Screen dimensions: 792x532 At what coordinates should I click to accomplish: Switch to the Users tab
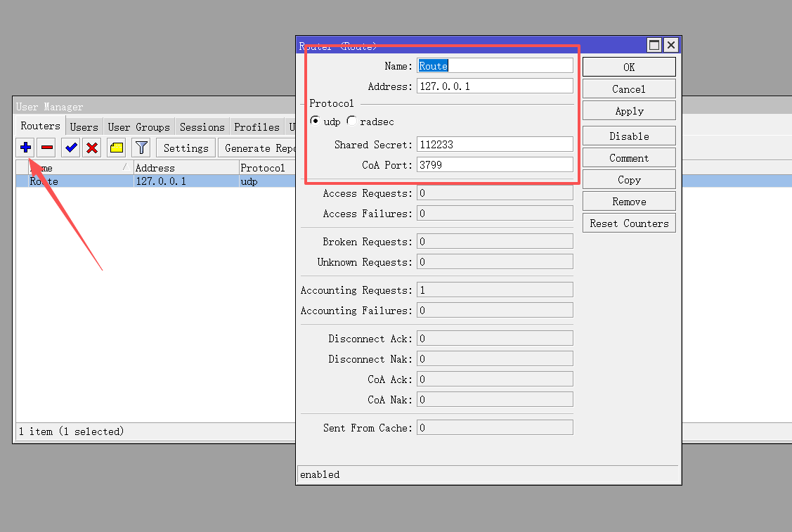pyautogui.click(x=84, y=127)
